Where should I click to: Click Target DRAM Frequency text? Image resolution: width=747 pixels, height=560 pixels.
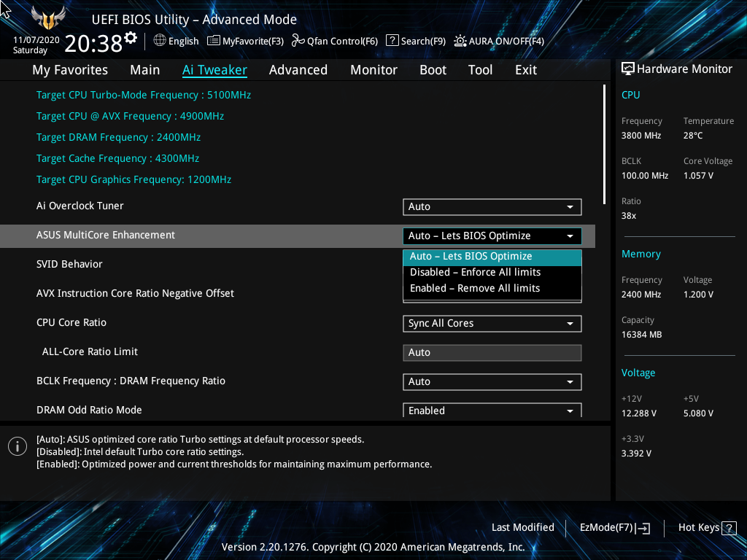coord(118,137)
